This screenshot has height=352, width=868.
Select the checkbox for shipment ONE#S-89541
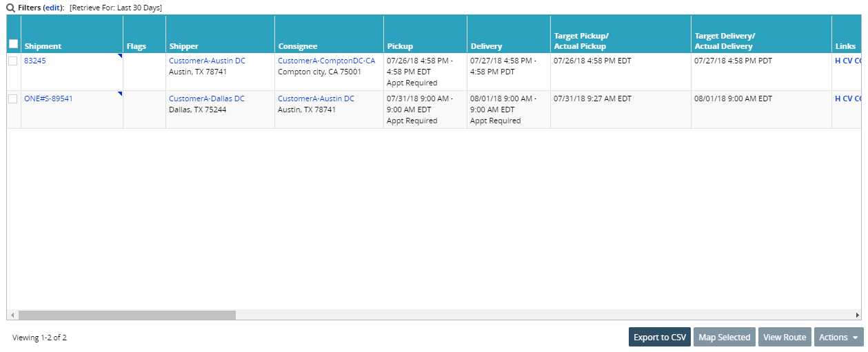click(13, 99)
